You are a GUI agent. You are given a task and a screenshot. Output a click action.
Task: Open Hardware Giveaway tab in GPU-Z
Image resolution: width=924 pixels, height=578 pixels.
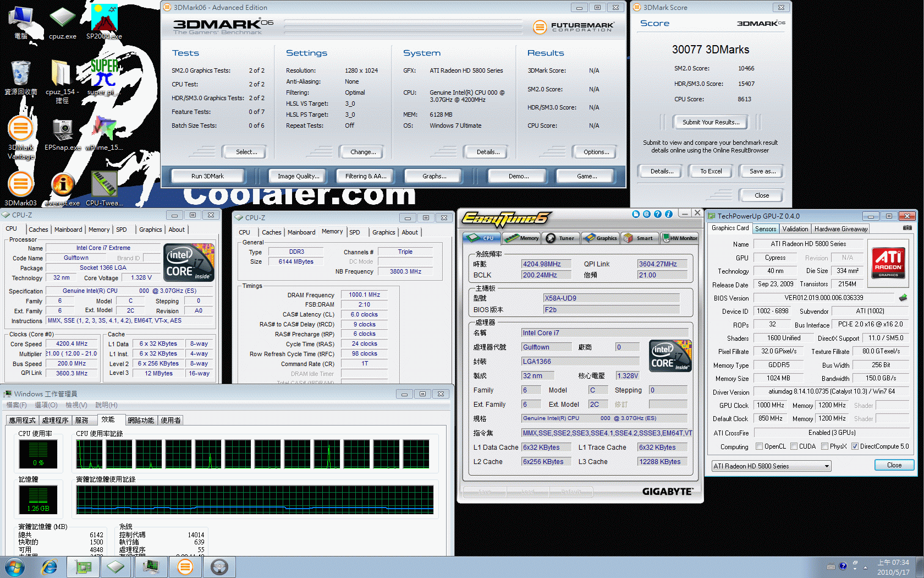tap(841, 229)
